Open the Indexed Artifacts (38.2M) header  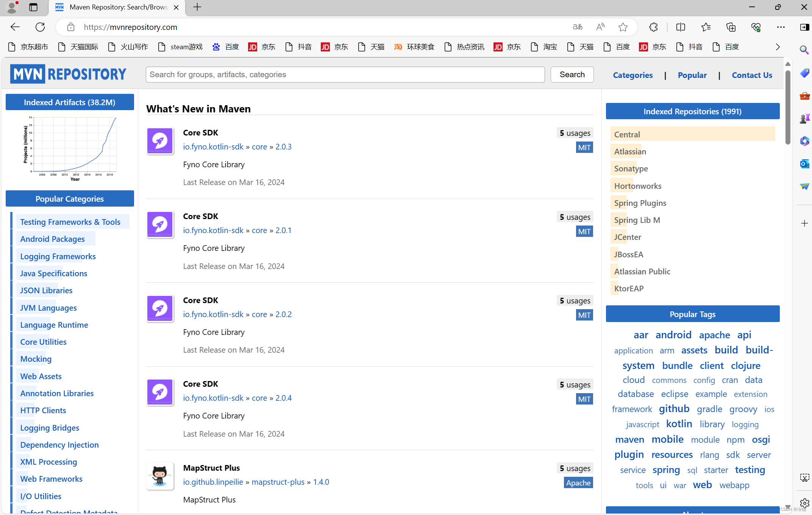click(70, 102)
